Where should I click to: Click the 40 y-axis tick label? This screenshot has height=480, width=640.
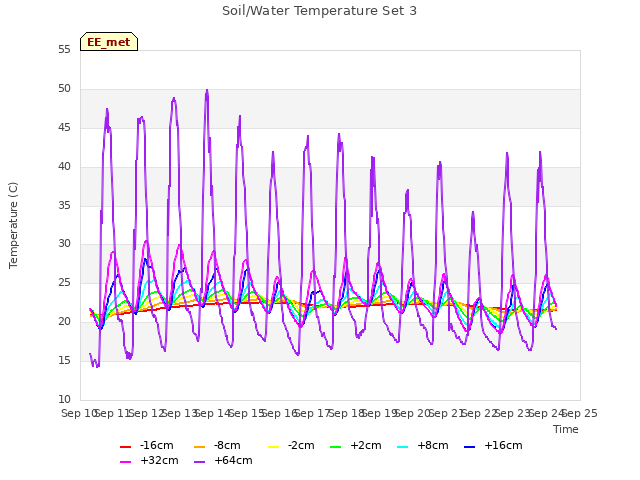click(64, 167)
